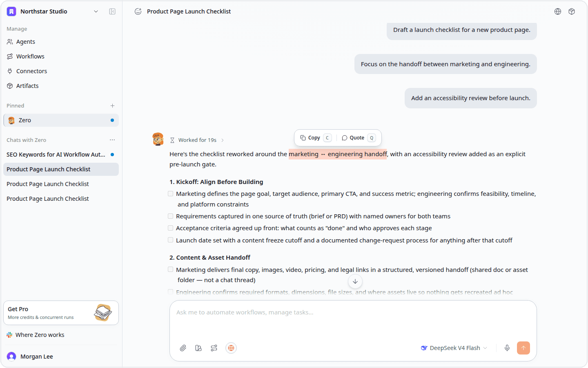Jump to bottom with the down-arrow button
This screenshot has height=368, width=588.
pyautogui.click(x=355, y=281)
